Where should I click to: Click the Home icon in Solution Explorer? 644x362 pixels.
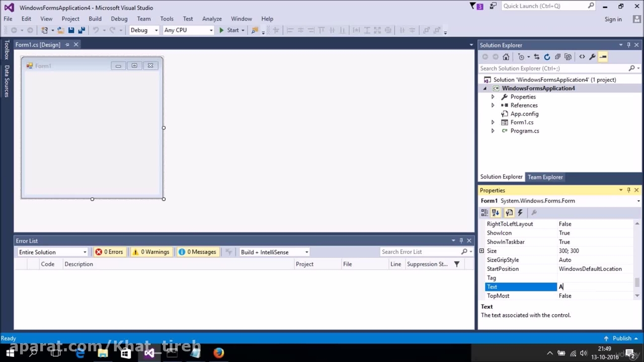click(506, 57)
